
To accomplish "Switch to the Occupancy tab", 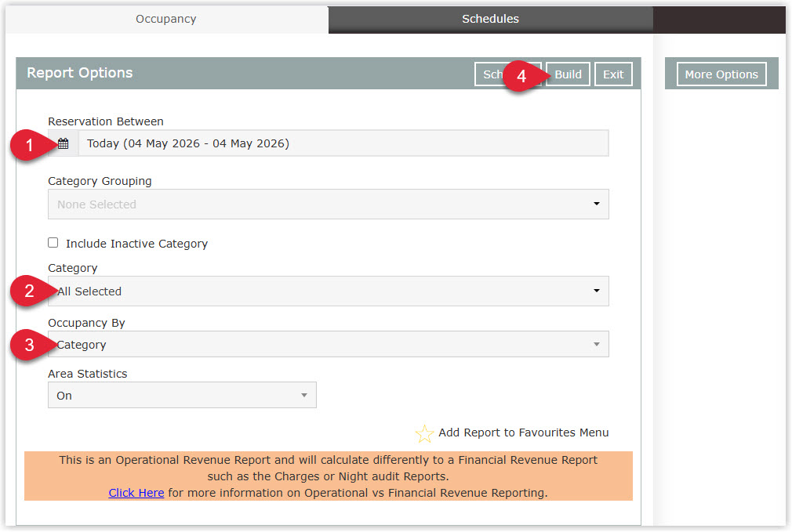I will pos(166,19).
